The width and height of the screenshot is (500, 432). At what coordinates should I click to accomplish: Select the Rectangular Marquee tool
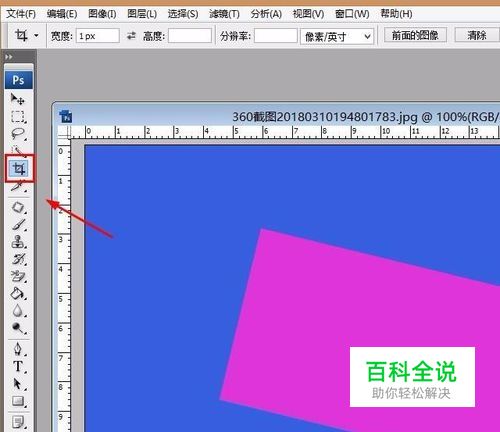coord(18,116)
